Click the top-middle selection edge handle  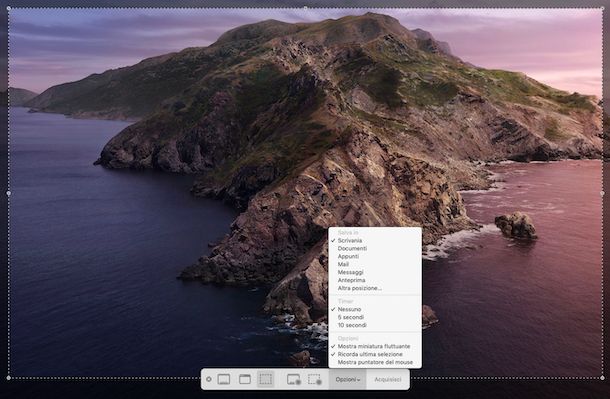coord(305,8)
